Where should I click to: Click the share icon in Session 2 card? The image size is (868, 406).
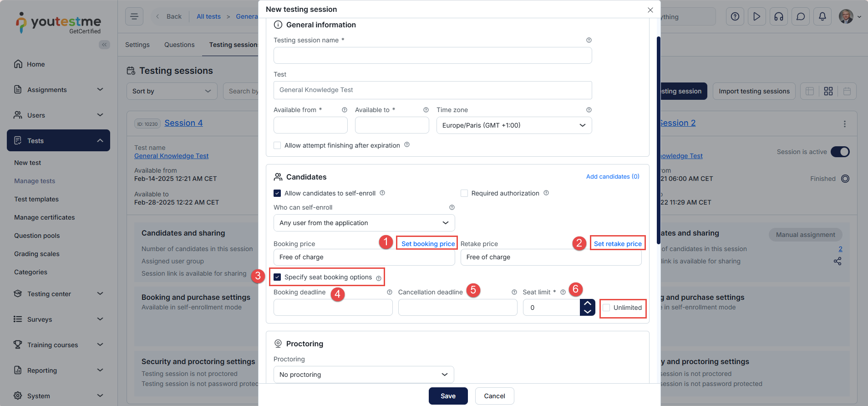[x=838, y=261]
